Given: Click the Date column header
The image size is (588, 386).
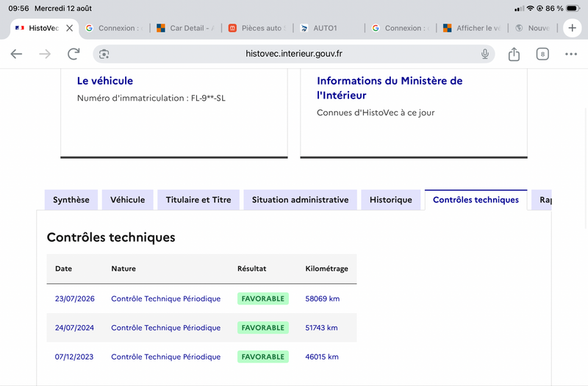Looking at the screenshot, I should point(63,268).
